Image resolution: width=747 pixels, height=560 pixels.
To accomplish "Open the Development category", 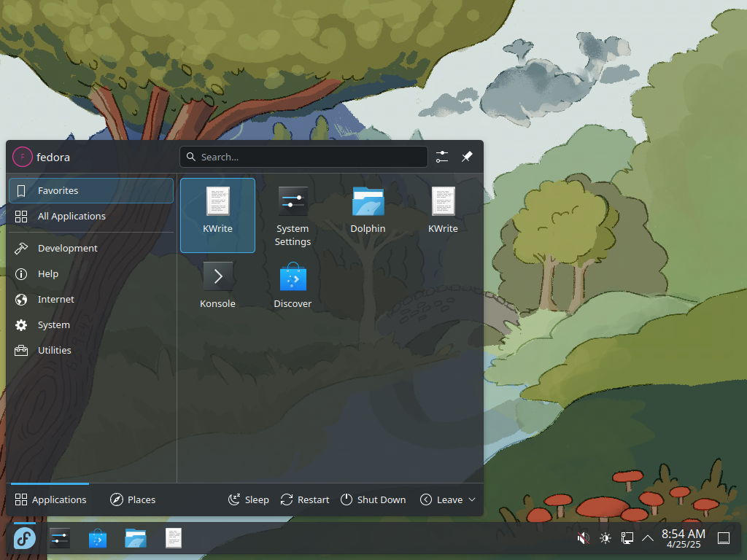I will click(91, 248).
